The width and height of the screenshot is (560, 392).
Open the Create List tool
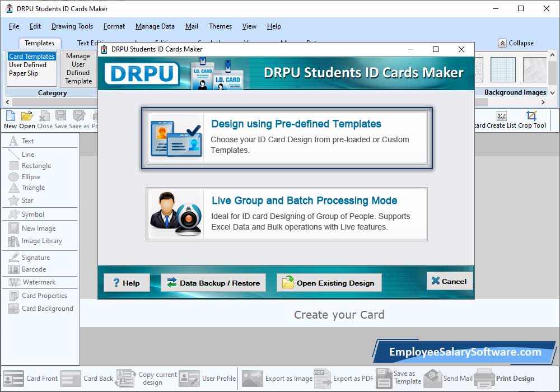[x=501, y=120]
